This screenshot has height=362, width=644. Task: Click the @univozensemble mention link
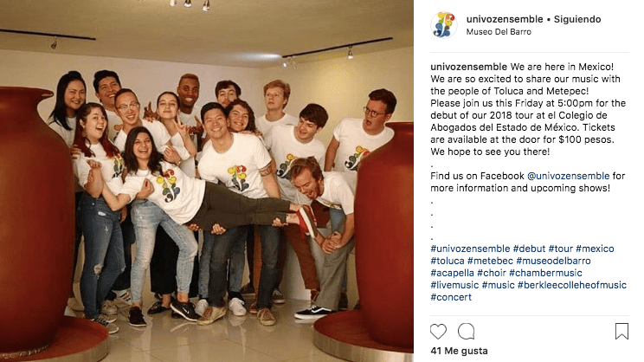coord(568,176)
